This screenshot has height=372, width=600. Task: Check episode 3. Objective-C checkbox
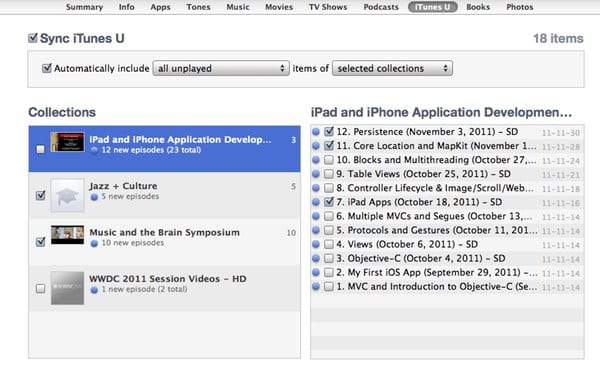329,259
